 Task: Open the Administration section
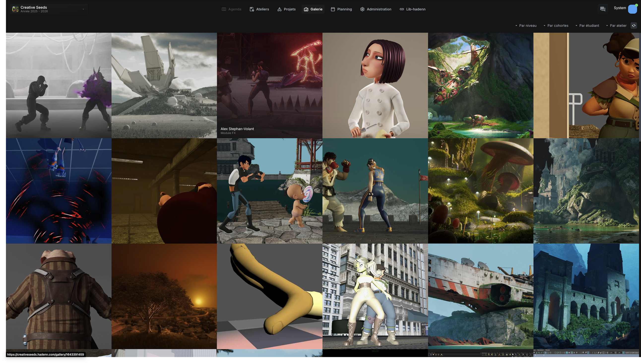[376, 9]
